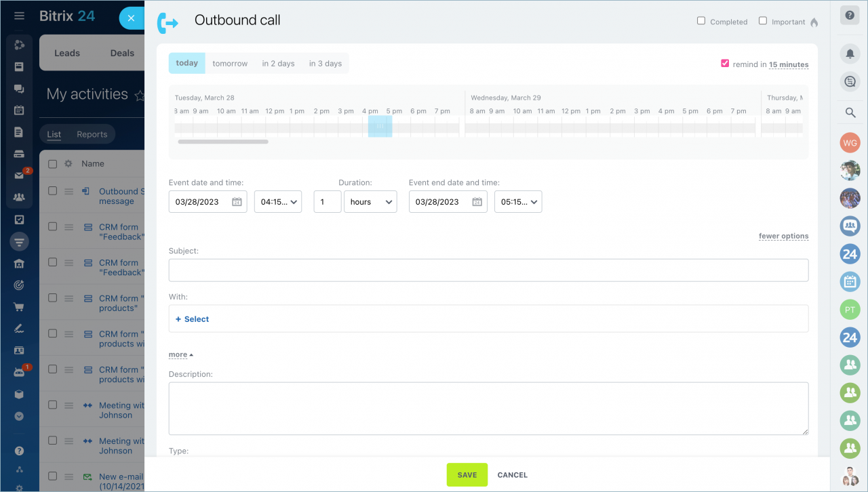Select the today tab
This screenshot has height=492, width=868.
pos(187,63)
